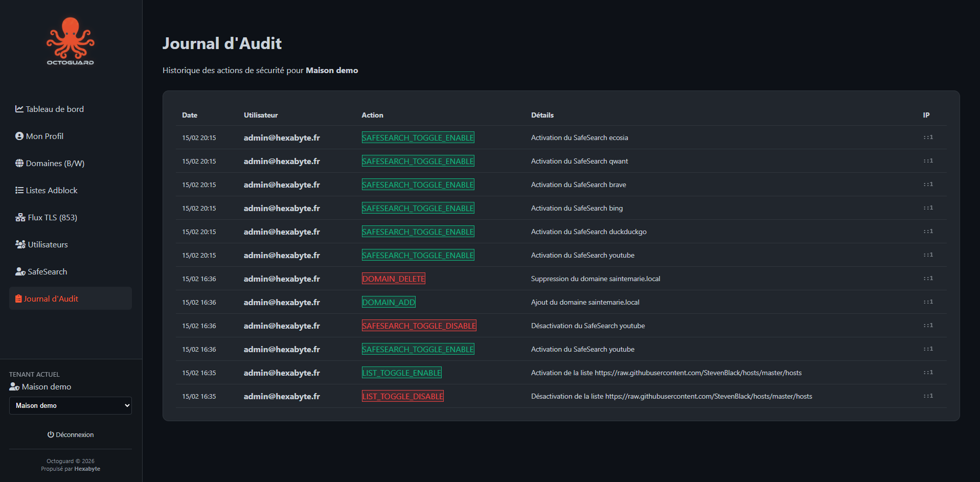The width and height of the screenshot is (980, 482).
Task: Click the Domaines globe icon
Action: [19, 163]
